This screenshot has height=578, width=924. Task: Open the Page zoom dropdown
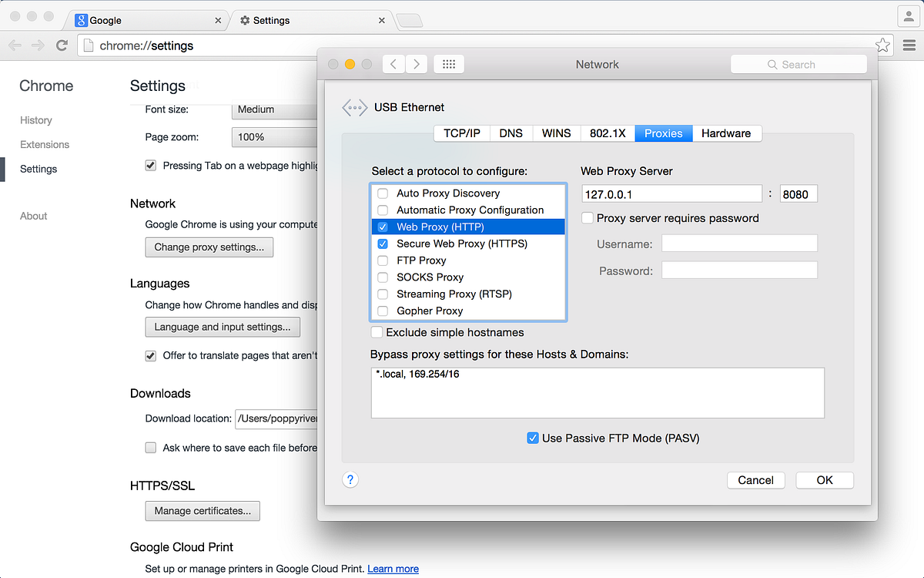[x=275, y=137]
